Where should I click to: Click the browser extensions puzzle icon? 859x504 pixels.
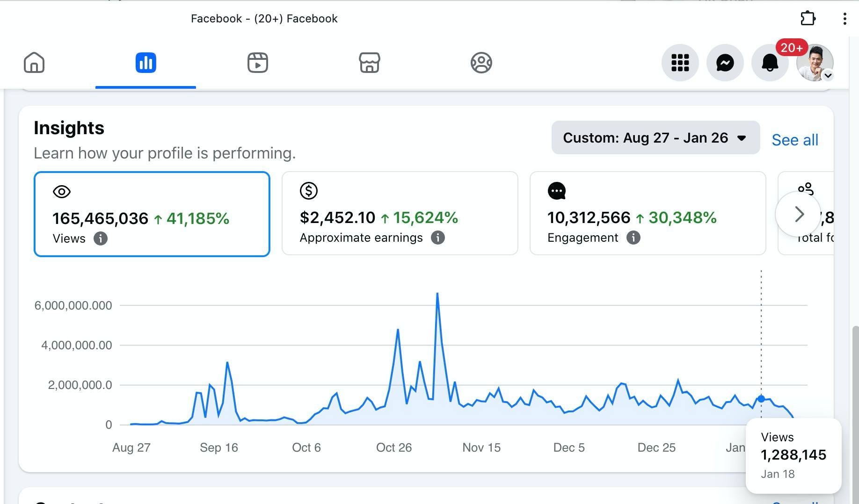pyautogui.click(x=808, y=19)
